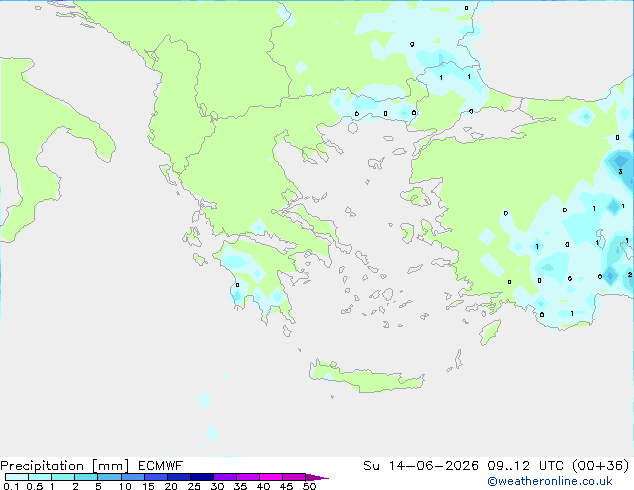Click the 09..12 UTC time label
Viewport: 634px width, 490px height.
(x=527, y=466)
